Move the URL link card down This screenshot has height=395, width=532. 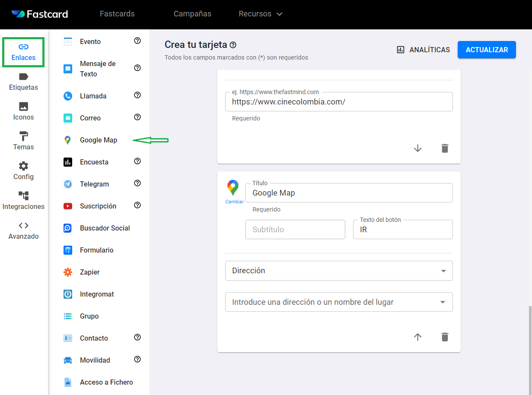[x=417, y=149]
